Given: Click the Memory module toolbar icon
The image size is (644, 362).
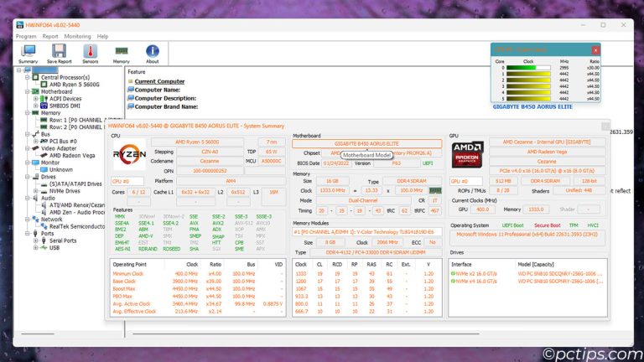Looking at the screenshot, I should pos(121,54).
